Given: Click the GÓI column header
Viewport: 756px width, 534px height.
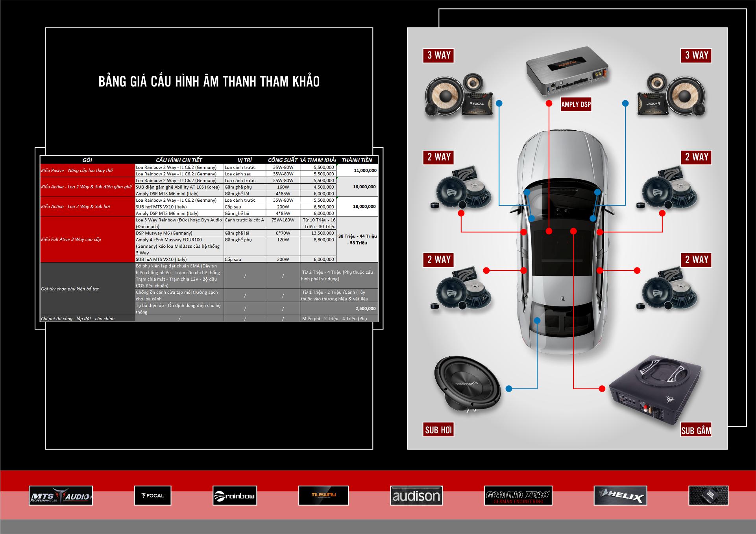Looking at the screenshot, I should pyautogui.click(x=87, y=160).
